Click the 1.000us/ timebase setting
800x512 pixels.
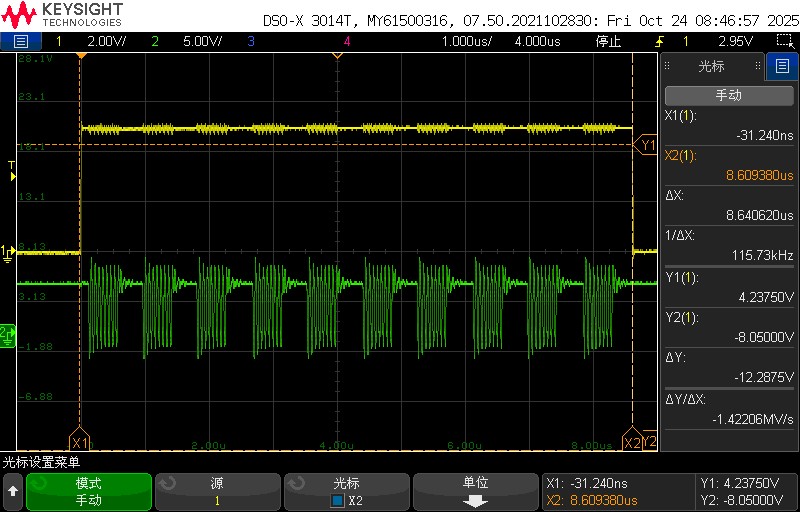pos(468,41)
